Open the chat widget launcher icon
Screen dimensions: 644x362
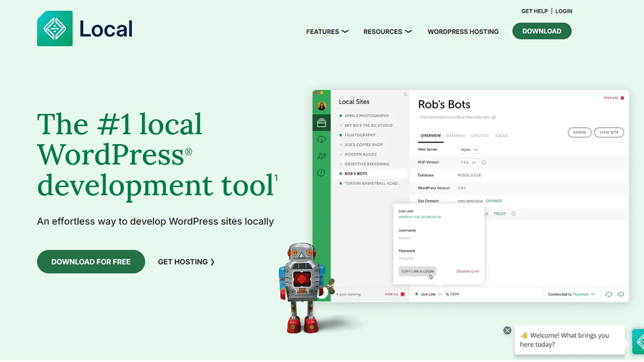[x=638, y=341]
